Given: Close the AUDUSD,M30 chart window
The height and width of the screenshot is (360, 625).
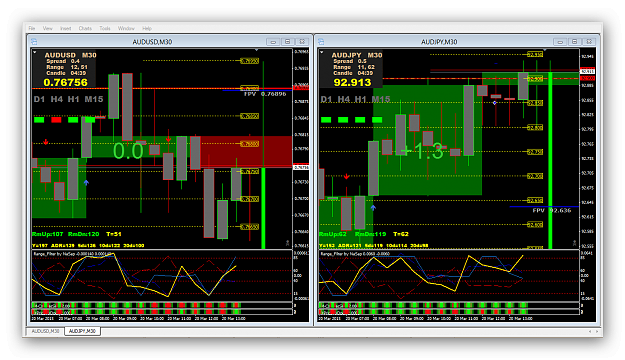Looking at the screenshot, I should [302, 42].
